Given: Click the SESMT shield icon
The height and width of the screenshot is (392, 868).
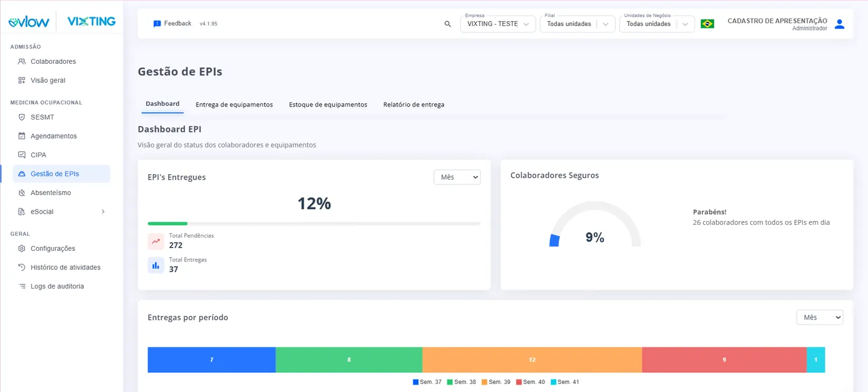Looking at the screenshot, I should point(22,117).
